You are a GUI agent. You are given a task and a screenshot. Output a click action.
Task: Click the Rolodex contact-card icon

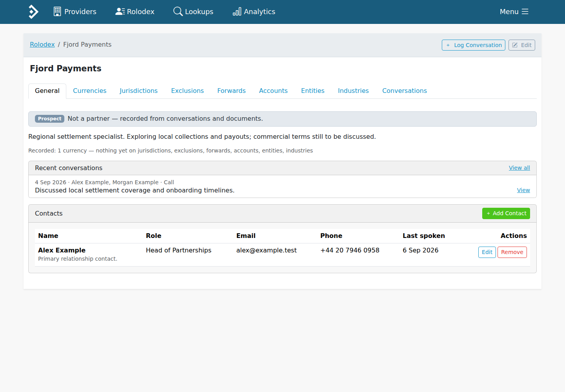(120, 11)
